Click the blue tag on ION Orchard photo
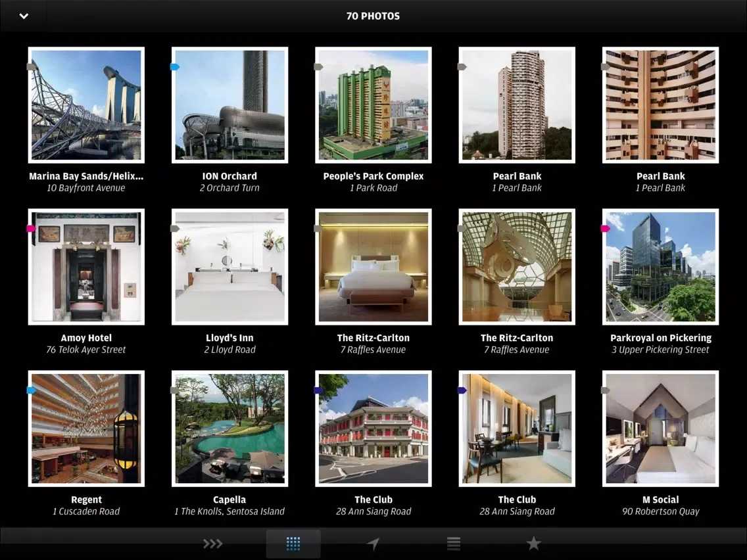 click(x=175, y=66)
